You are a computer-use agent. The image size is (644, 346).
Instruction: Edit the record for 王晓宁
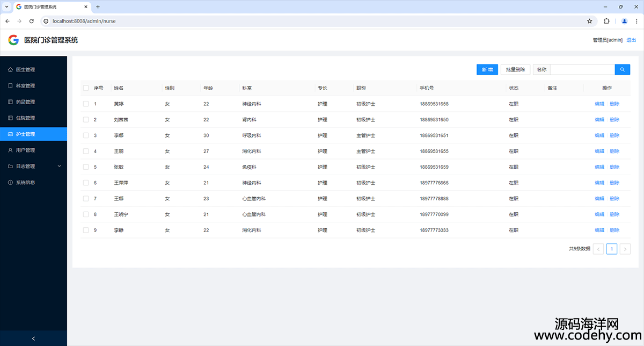click(x=599, y=214)
